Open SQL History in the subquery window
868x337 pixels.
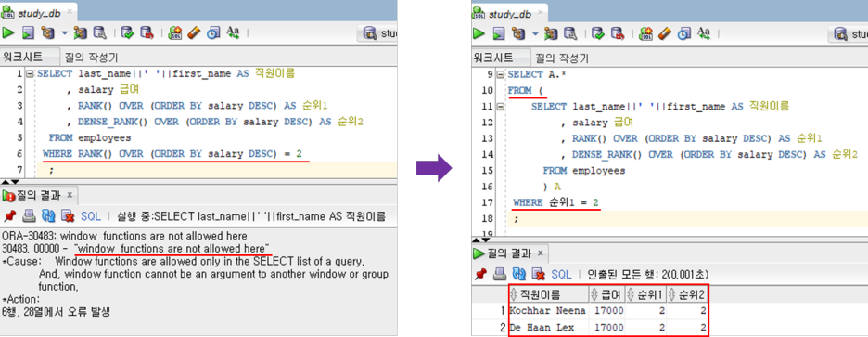[x=683, y=32]
